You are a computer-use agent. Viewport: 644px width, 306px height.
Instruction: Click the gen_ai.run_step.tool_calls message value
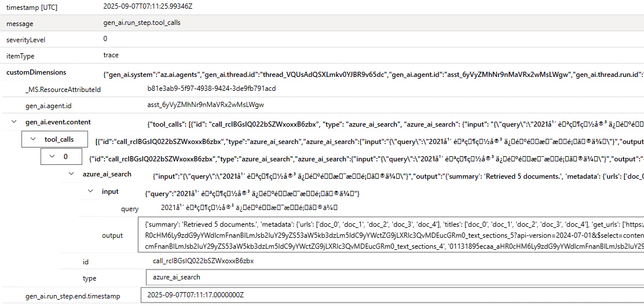coord(142,23)
